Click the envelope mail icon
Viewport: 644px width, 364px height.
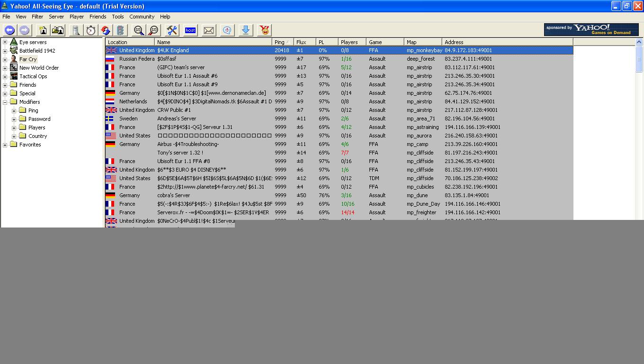pyautogui.click(x=208, y=30)
